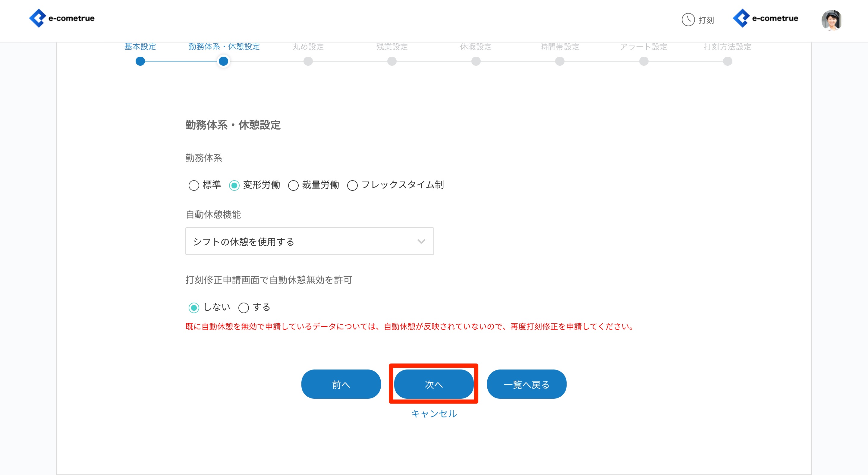Select the 裁量労働 radio button
Viewport: 868px width, 475px height.
[x=293, y=185]
